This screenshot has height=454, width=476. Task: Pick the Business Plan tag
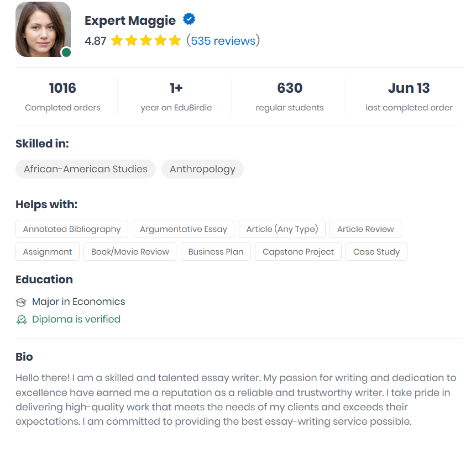[x=216, y=252]
